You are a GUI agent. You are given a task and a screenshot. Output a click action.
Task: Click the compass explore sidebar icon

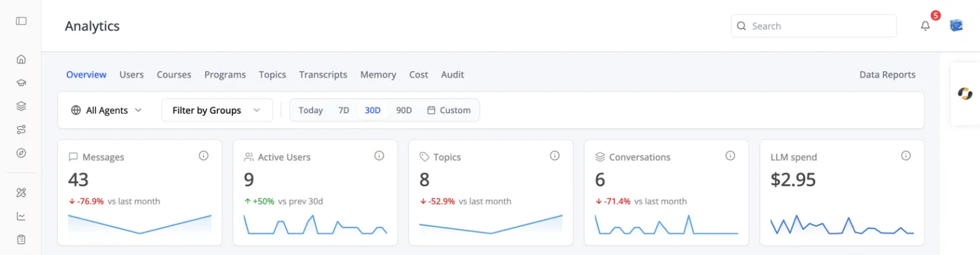click(x=21, y=153)
